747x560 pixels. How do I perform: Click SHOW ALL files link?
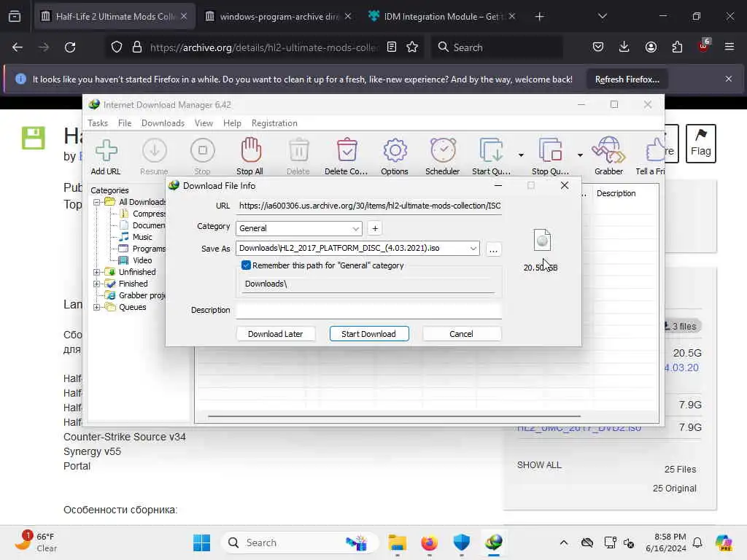[539, 464]
